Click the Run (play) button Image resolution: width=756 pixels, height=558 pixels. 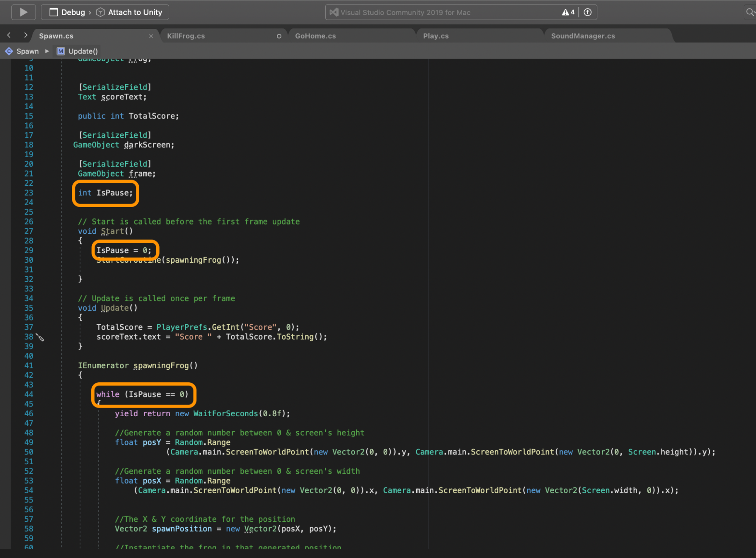click(x=23, y=12)
